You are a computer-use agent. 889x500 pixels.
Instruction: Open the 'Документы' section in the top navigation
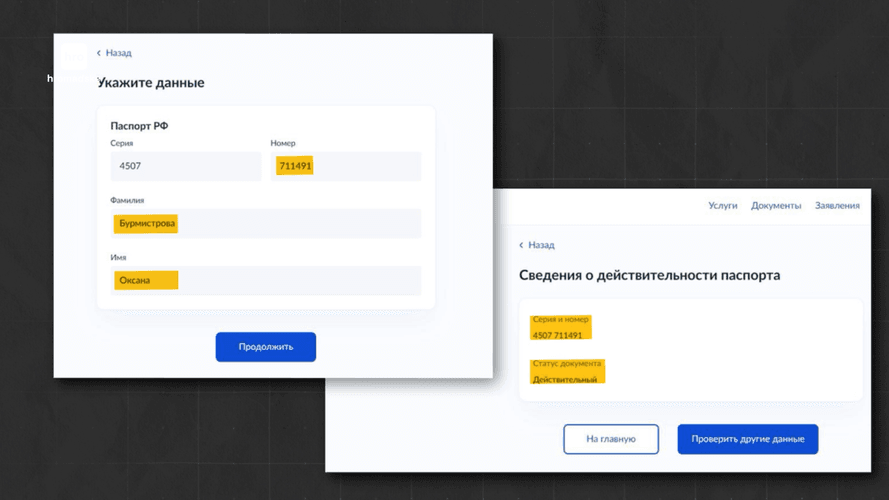[776, 205]
